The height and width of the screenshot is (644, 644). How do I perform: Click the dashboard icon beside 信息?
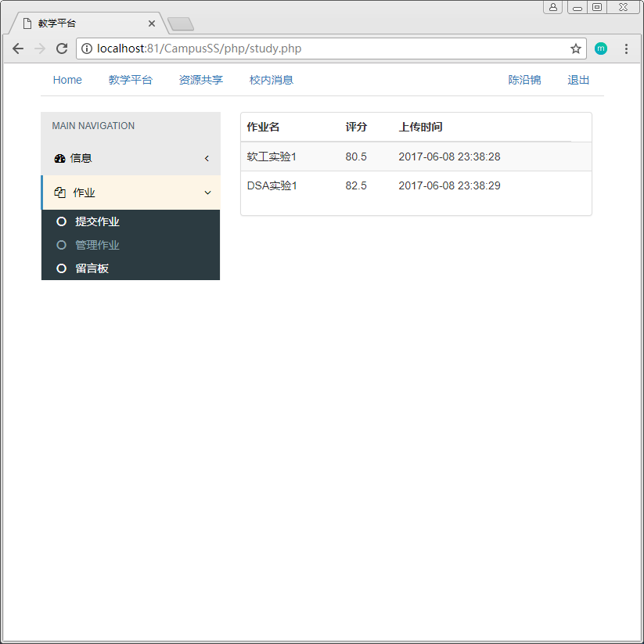point(59,158)
